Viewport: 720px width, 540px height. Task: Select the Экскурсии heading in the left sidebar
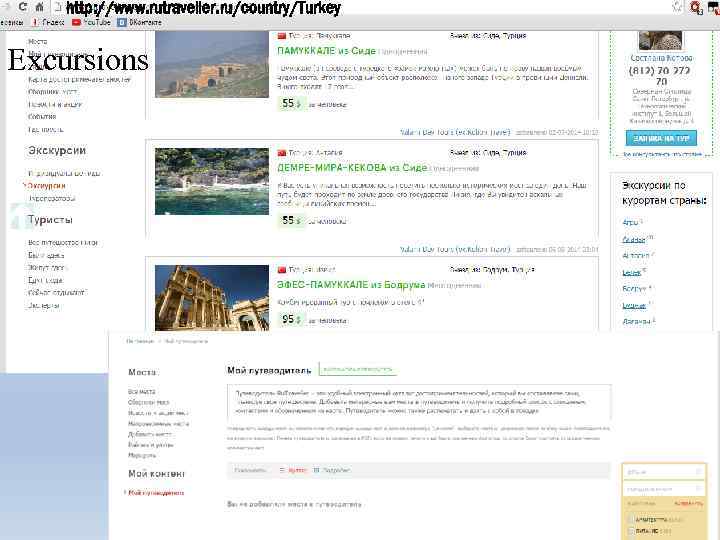click(57, 151)
